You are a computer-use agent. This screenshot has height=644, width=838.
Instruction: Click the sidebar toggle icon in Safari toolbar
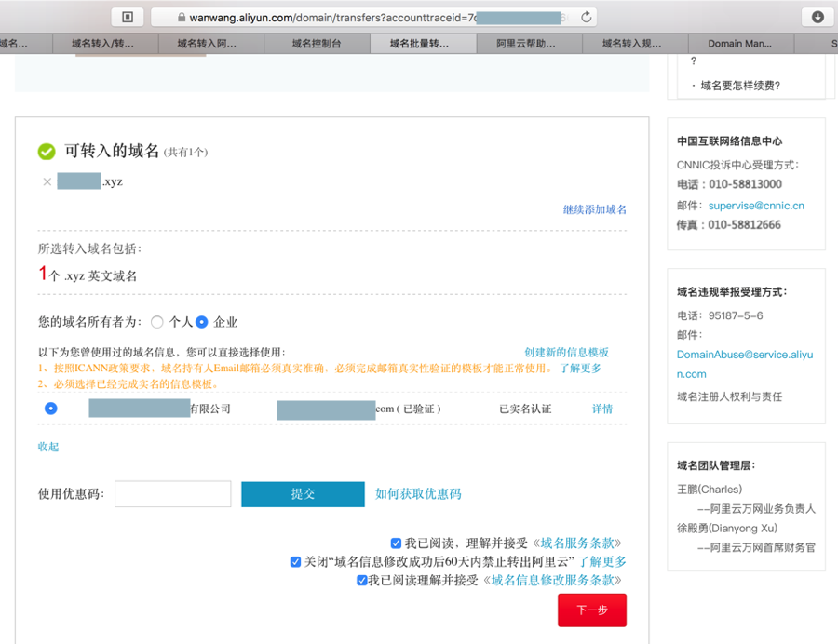point(128,17)
